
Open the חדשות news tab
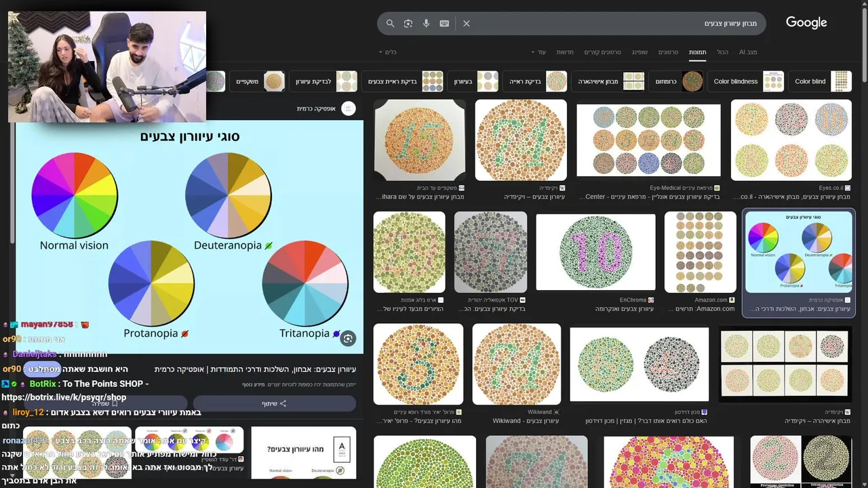565,52
